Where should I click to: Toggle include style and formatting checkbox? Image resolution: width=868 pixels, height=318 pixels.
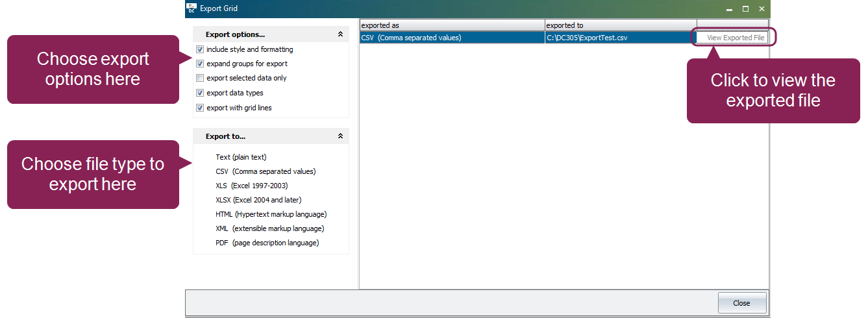[x=200, y=49]
